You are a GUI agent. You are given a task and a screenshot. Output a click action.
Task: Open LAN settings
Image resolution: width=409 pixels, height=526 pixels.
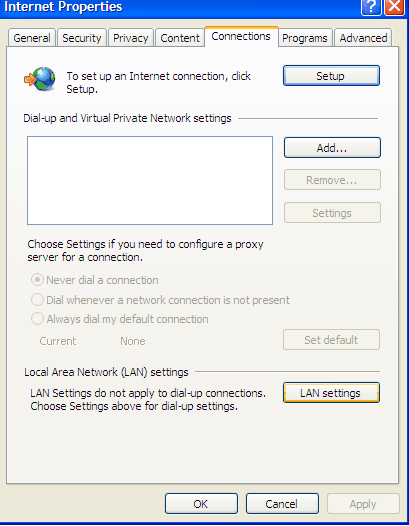click(x=331, y=392)
